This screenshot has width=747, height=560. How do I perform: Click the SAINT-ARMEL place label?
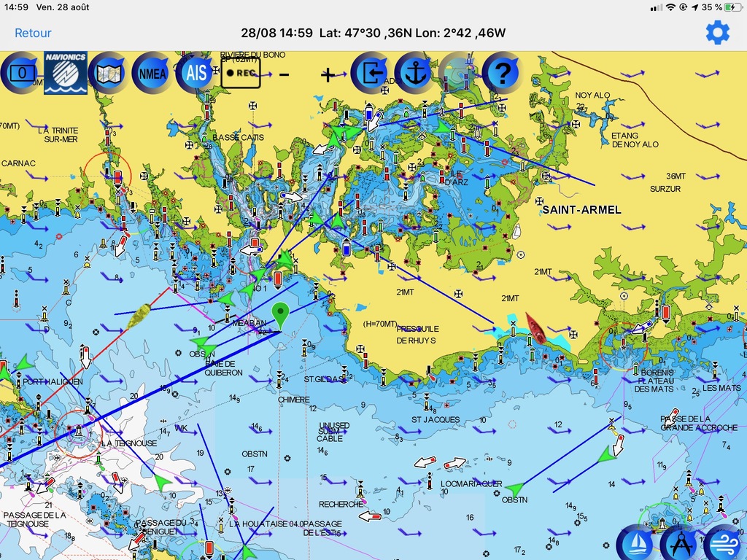point(581,209)
